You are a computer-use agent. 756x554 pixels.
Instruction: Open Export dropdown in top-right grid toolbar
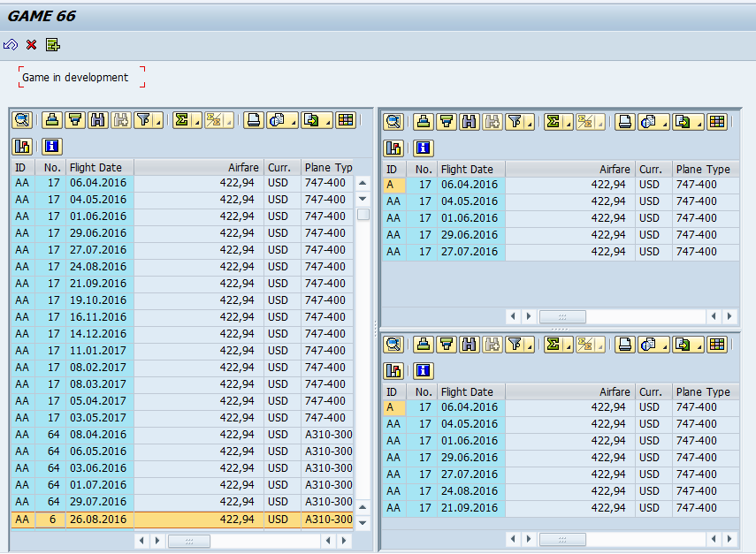tap(699, 122)
